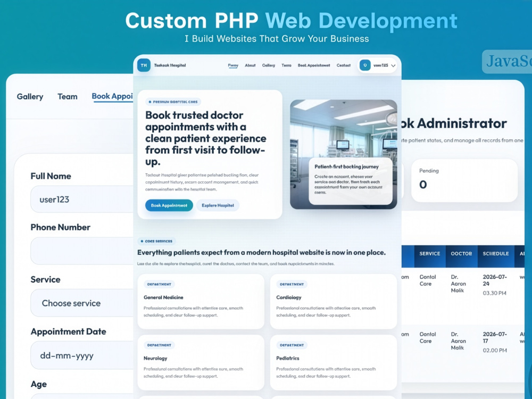Open the first nav item in center navbar
Viewport: 532px width, 399px height.
point(233,65)
